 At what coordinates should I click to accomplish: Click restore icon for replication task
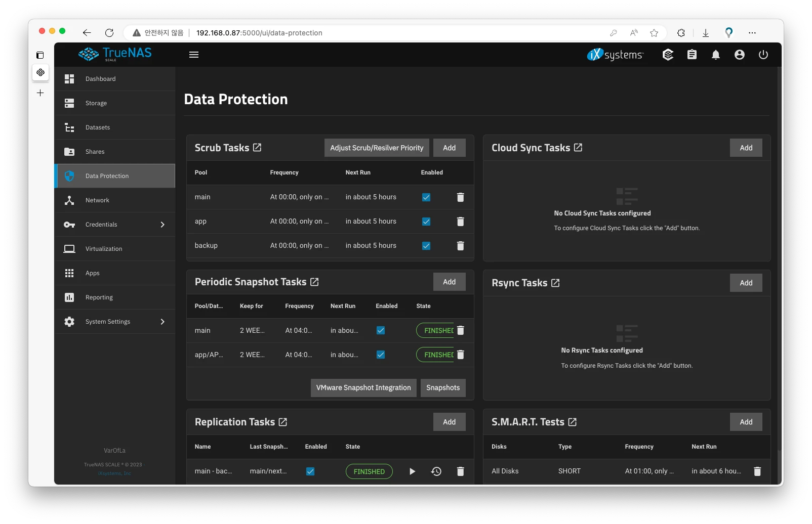[436, 471]
